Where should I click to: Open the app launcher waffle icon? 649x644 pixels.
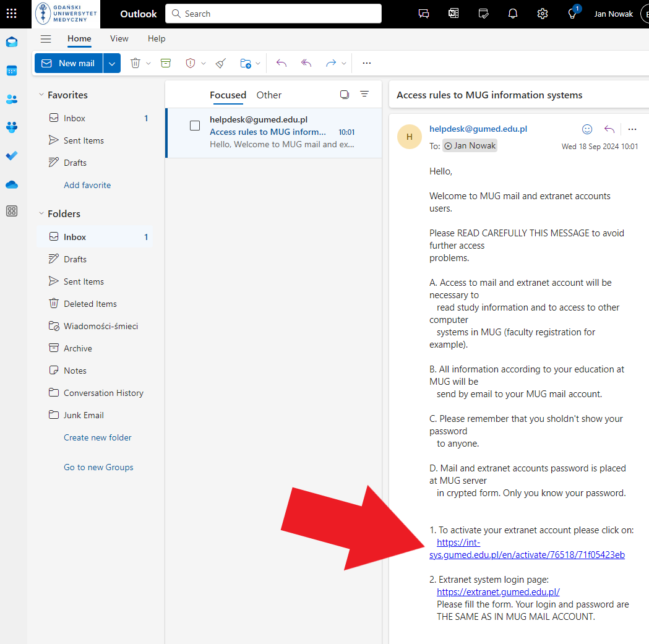12,14
